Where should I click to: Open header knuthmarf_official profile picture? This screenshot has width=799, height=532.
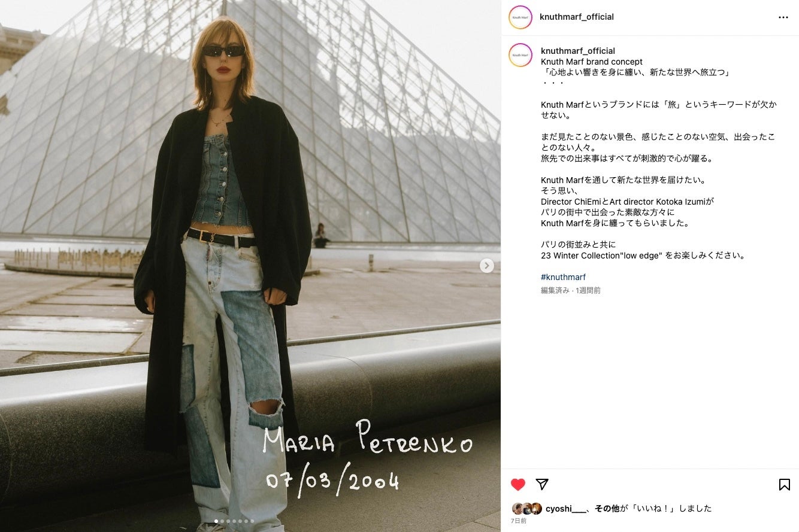(x=520, y=17)
